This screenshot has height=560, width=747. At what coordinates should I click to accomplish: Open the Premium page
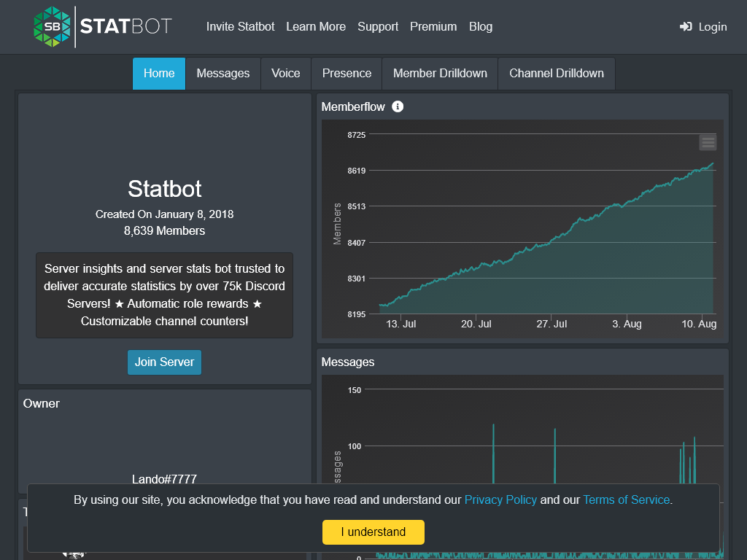(x=433, y=26)
